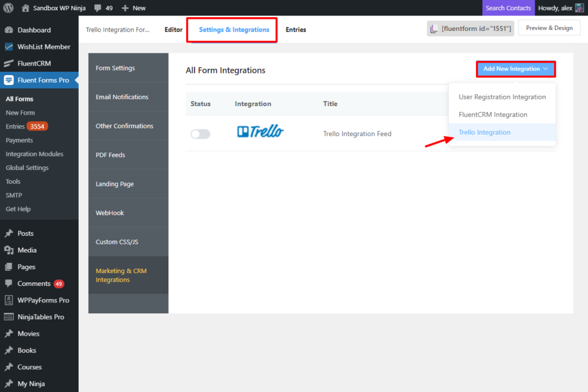Open the home icon beside Sandbox WP Ninja
The width and height of the screenshot is (588, 392).
25,8
